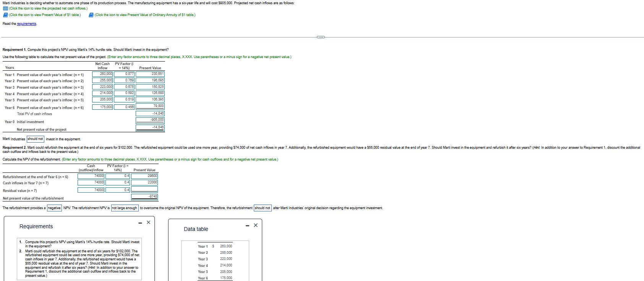
Task: Click Year 3 amount 223,000 in Data table
Action: point(226,259)
